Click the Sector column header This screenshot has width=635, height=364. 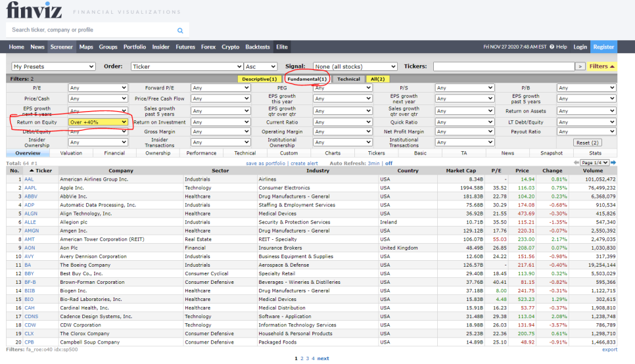220,170
